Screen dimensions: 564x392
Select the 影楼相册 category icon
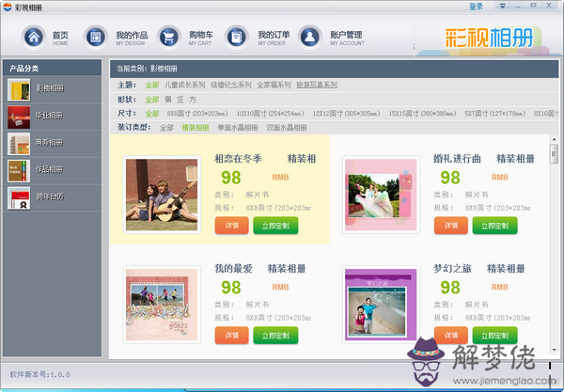click(19, 89)
